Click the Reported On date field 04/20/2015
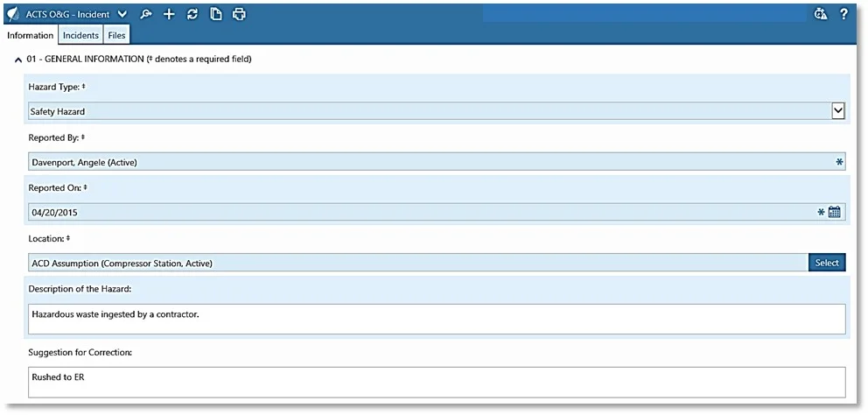The width and height of the screenshot is (868, 415). [x=437, y=212]
